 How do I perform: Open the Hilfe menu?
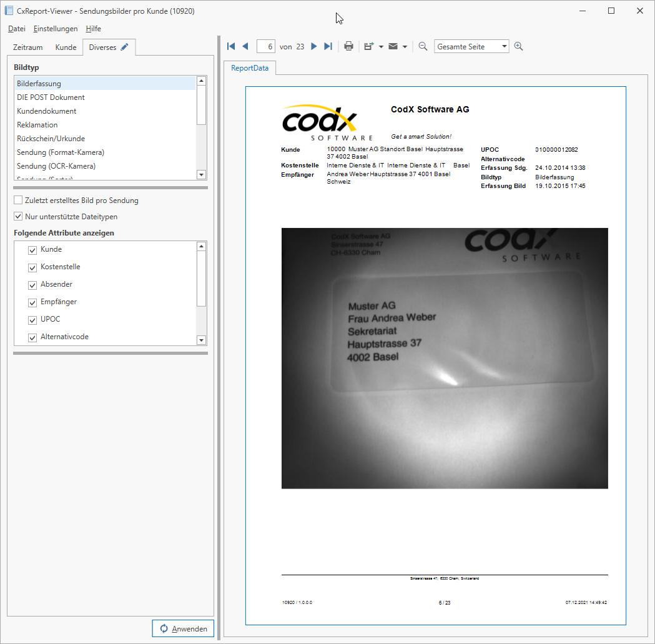pos(93,28)
